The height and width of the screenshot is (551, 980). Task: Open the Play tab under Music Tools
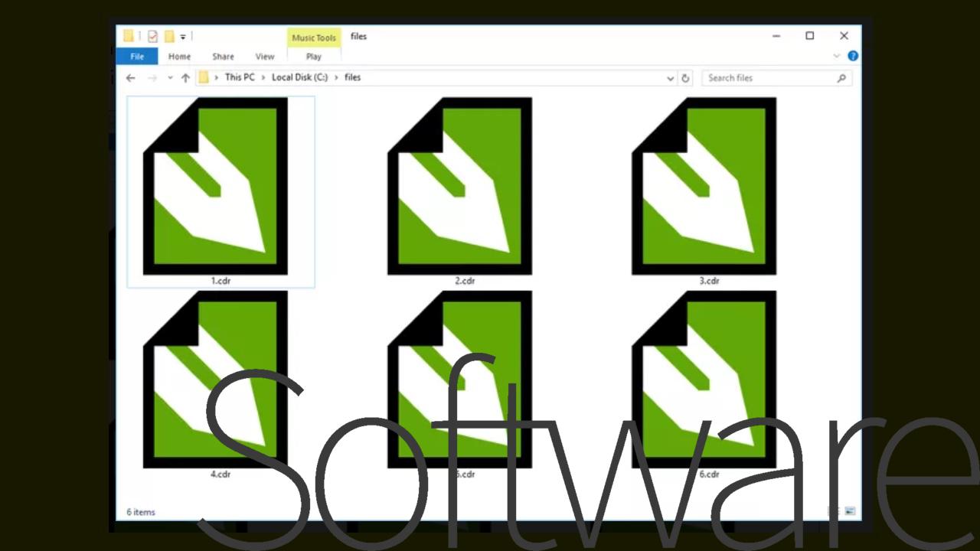(x=314, y=57)
